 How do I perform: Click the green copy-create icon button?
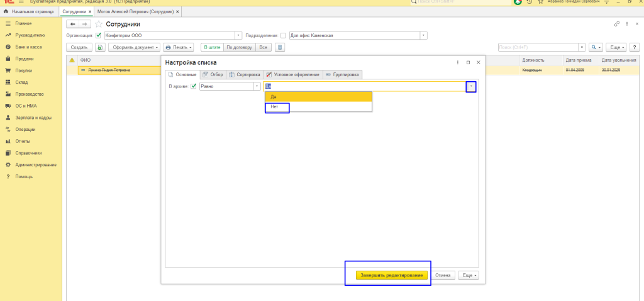100,47
